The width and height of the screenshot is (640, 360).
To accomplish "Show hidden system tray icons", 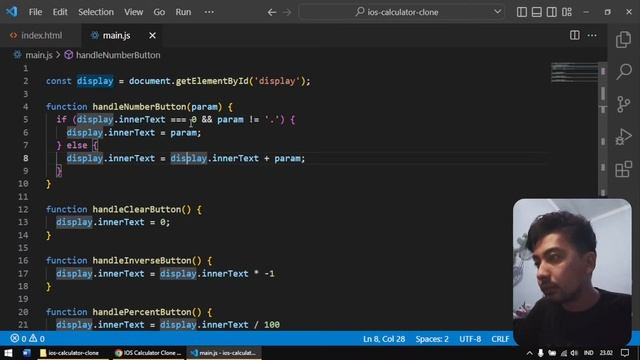I will 529,353.
